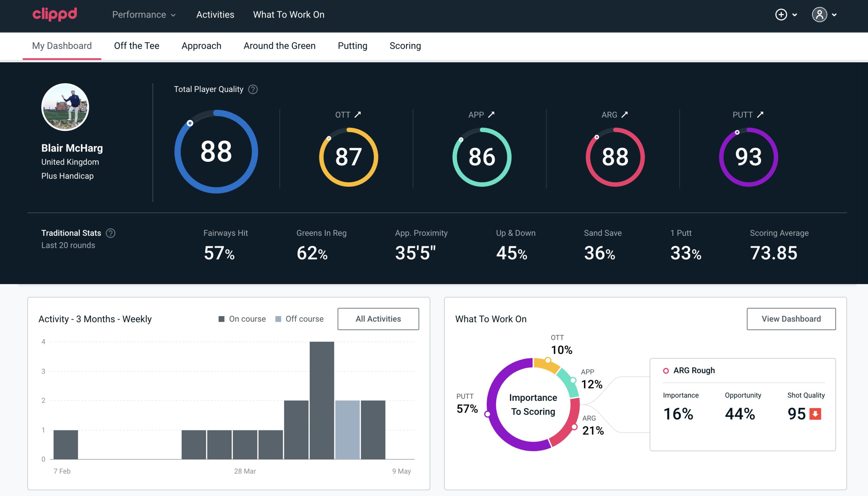Click the Total Player Quality help icon

click(x=251, y=89)
